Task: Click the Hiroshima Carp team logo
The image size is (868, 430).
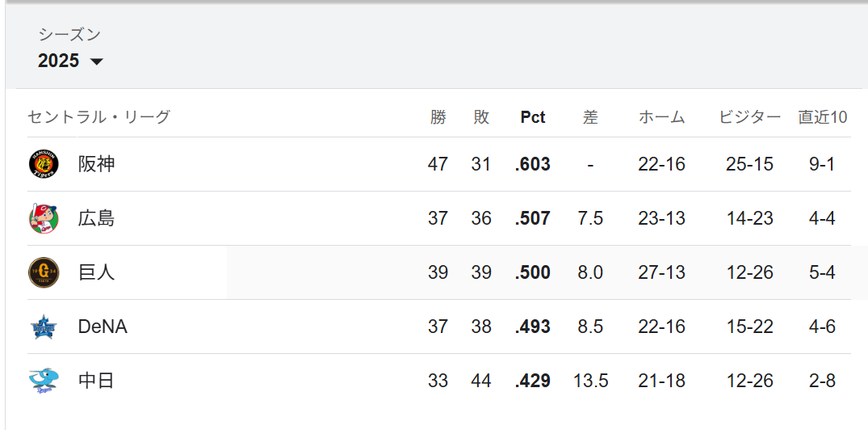Action: pos(43,219)
